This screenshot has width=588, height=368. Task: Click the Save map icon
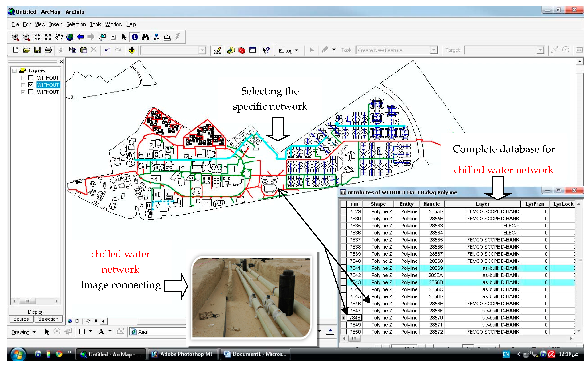[37, 50]
